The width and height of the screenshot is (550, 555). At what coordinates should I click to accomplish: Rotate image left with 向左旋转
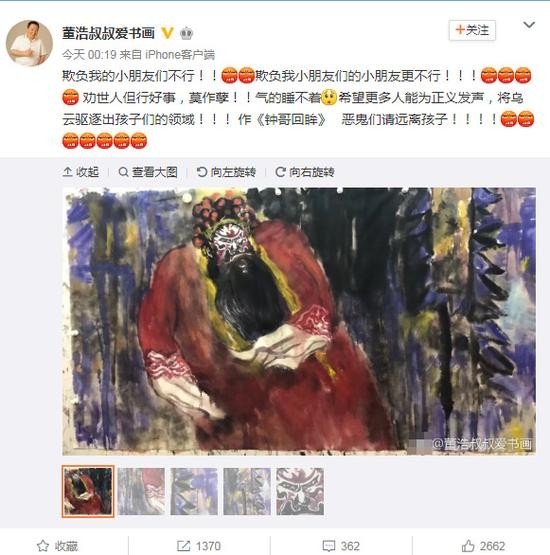click(226, 172)
